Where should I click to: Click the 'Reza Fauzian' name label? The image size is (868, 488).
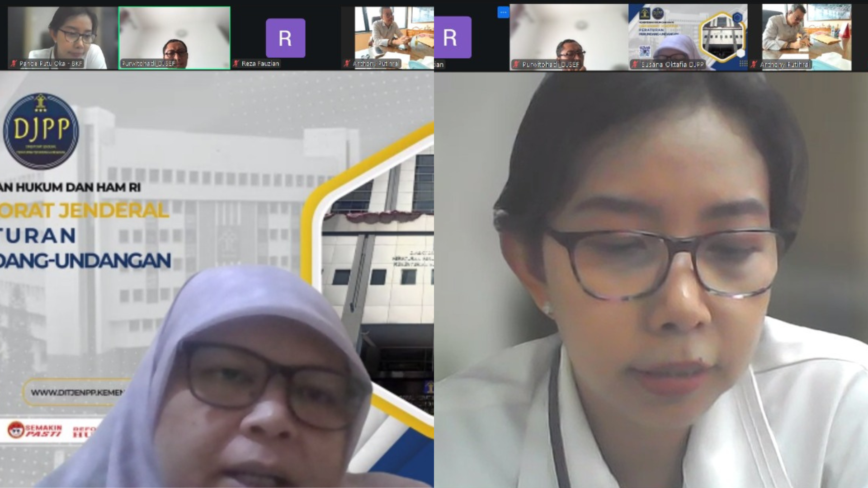click(260, 64)
